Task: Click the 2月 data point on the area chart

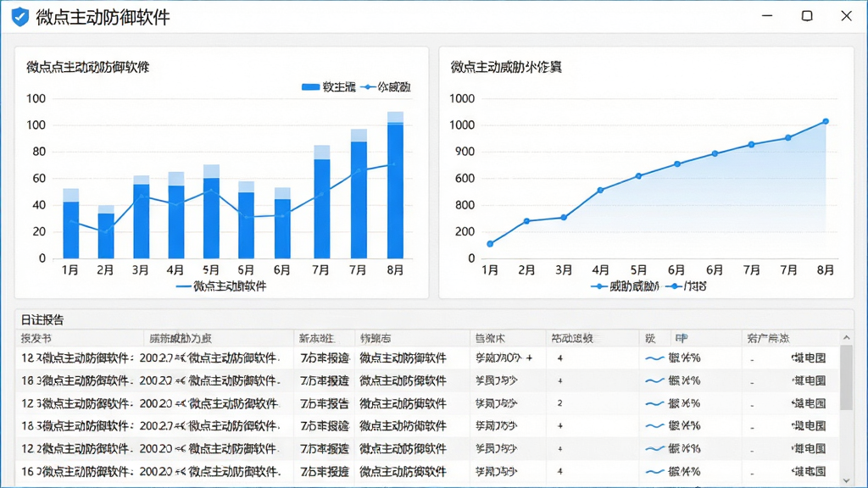Action: pos(526,221)
